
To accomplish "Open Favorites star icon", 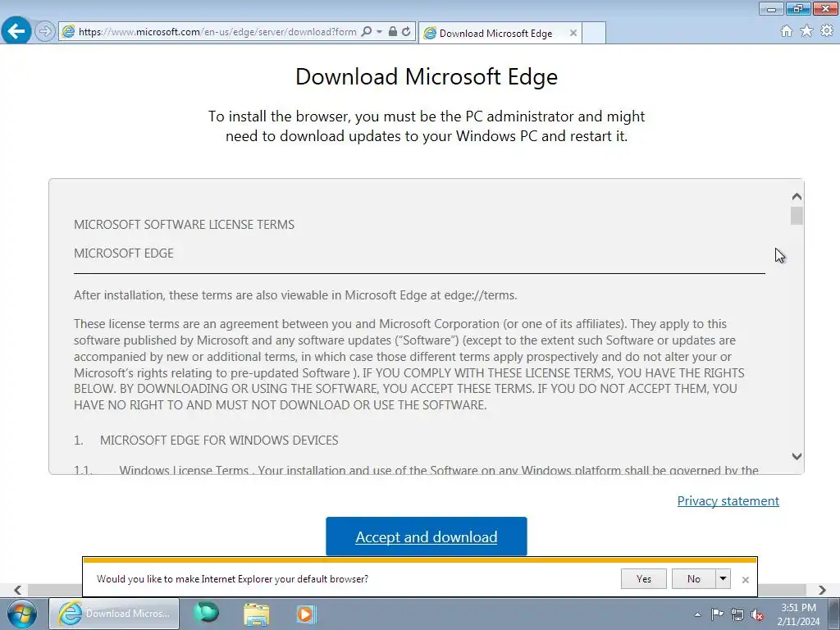I will tap(806, 31).
